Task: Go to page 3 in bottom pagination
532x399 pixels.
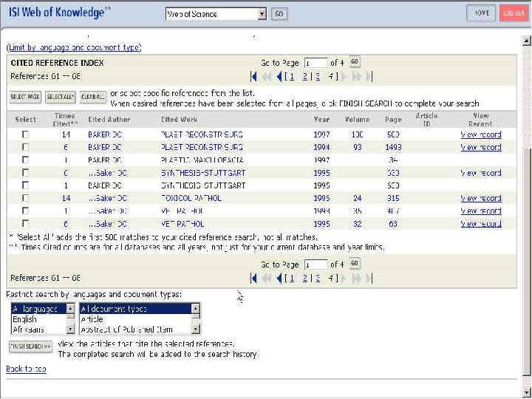Action: point(317,278)
